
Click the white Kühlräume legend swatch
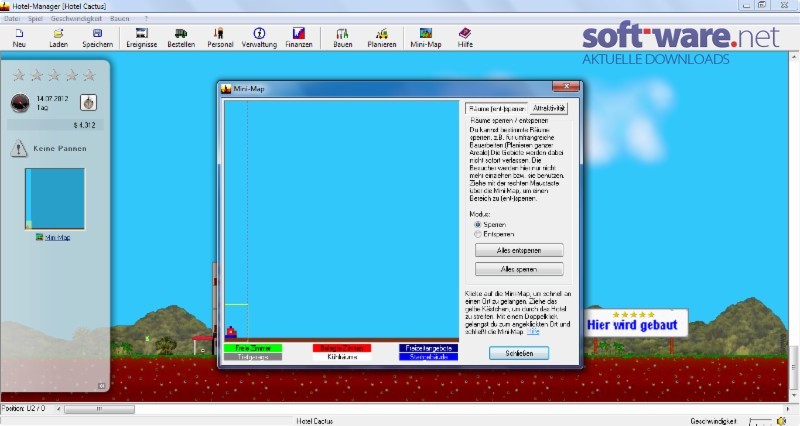tap(341, 357)
